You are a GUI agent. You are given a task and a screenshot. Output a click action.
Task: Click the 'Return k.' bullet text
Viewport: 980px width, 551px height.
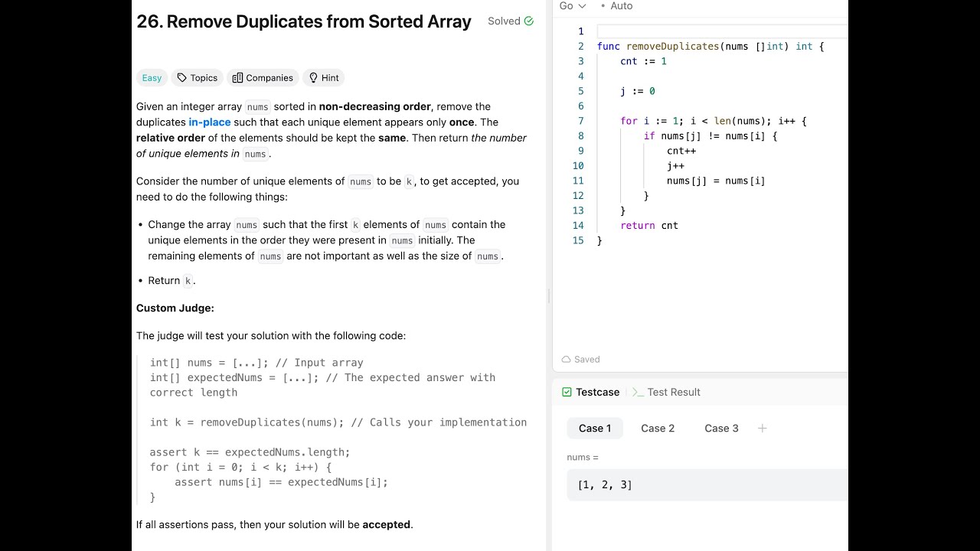pos(171,281)
